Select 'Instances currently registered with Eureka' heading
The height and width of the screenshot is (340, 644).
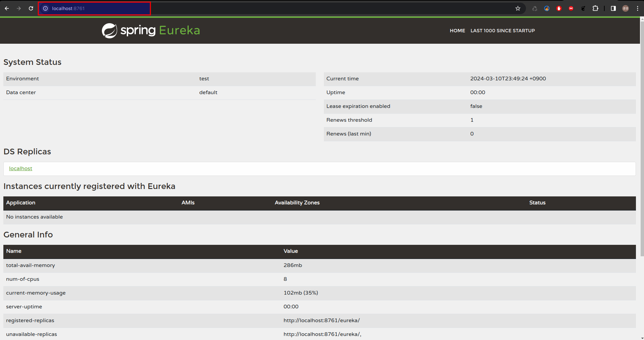point(89,186)
